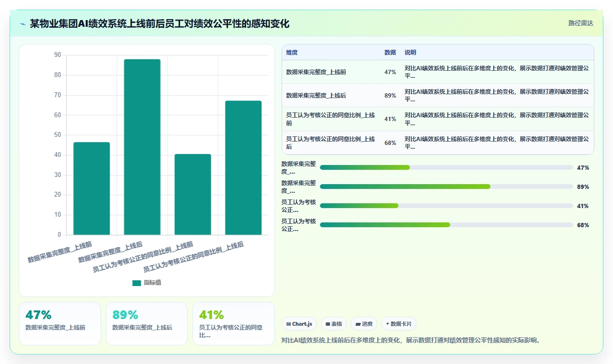Viewport: 613px width, 364px height.
Task: Click the 数据卡片 tag chip
Action: point(399,324)
